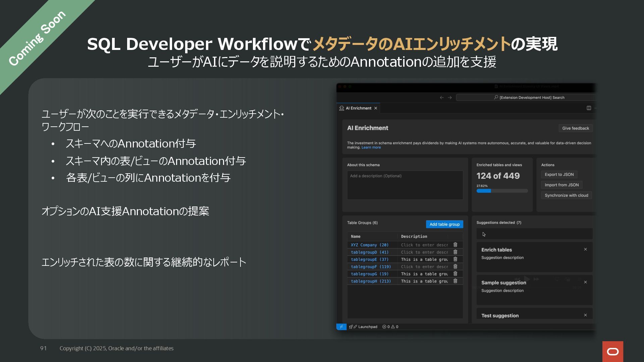Open the Learn more link
This screenshot has height=362, width=644.
tap(371, 147)
